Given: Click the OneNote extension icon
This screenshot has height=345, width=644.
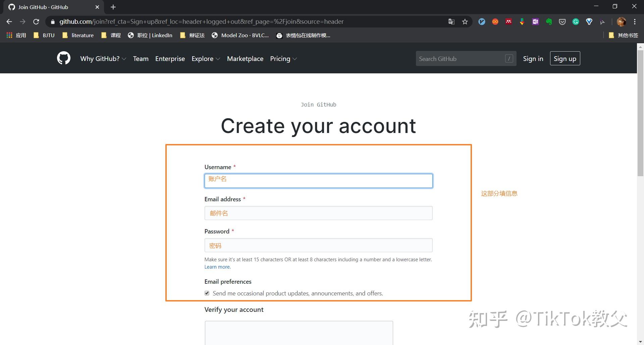Looking at the screenshot, I should pos(535,21).
